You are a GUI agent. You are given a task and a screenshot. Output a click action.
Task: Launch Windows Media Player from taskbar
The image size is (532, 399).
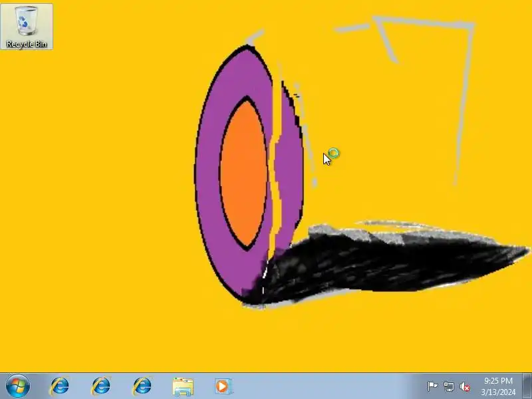223,386
